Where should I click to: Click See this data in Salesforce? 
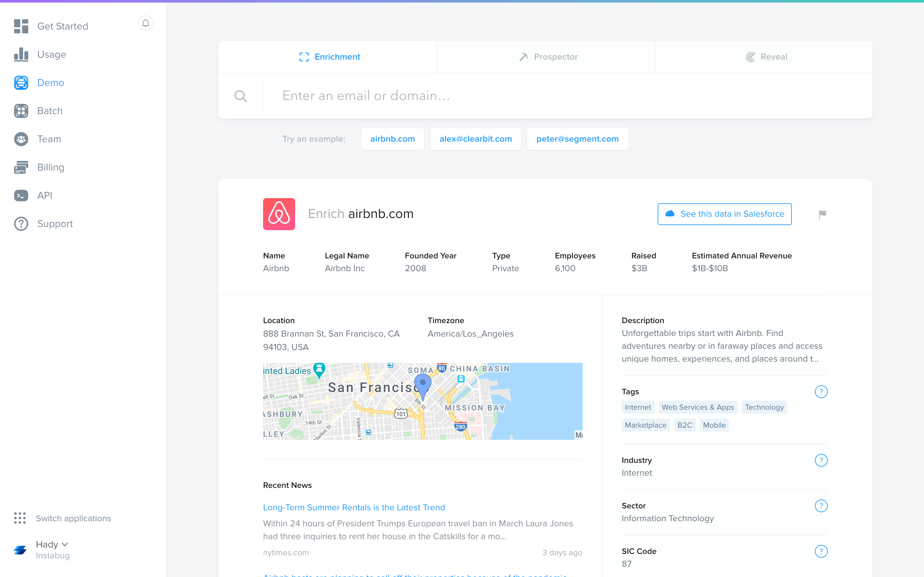point(724,214)
